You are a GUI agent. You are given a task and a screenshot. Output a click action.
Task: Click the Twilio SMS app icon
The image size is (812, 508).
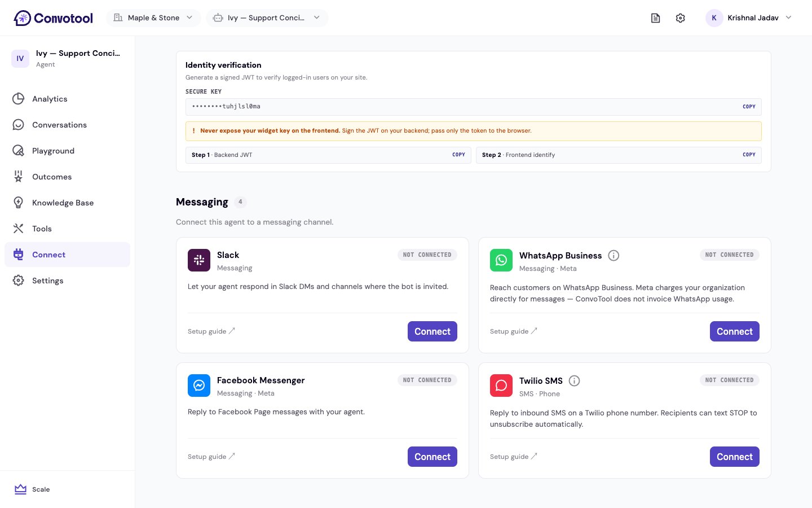coord(501,386)
